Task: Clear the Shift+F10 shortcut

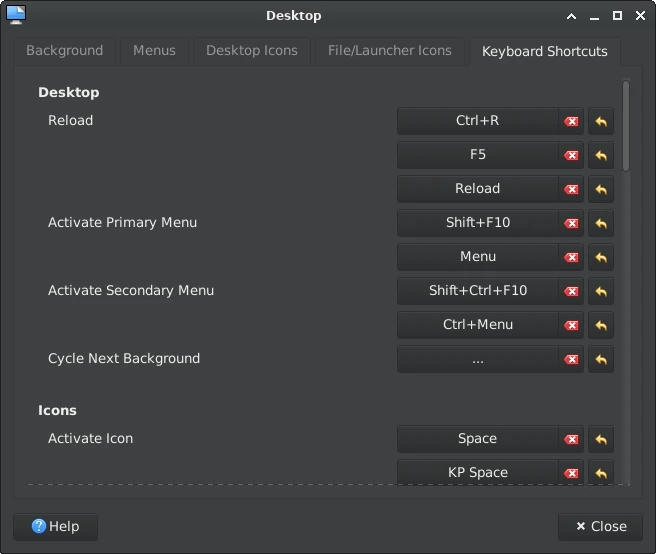Action: tap(571, 223)
